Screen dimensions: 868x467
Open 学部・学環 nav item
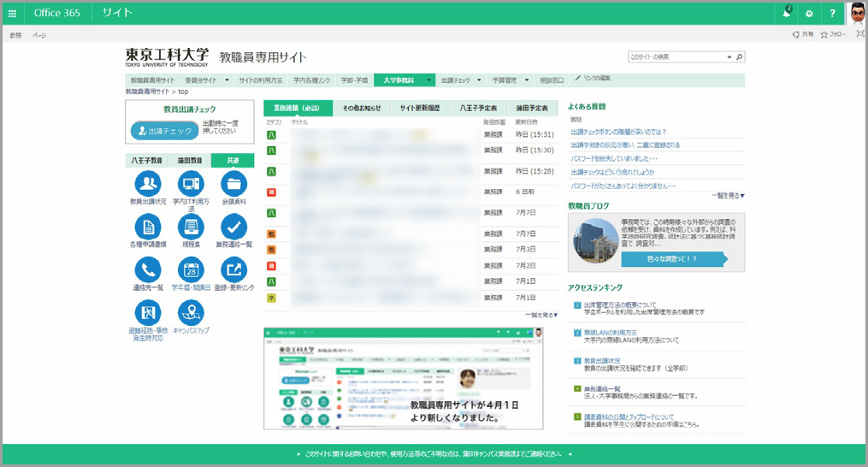[354, 80]
